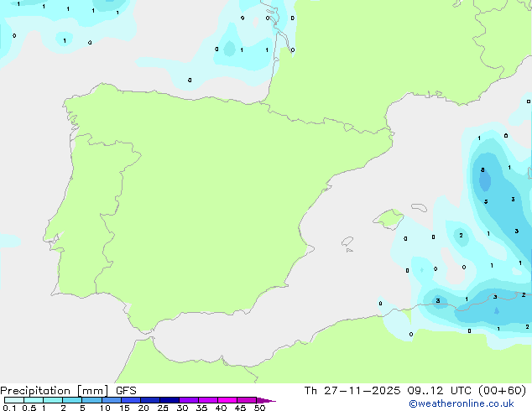
Task: Click the 'Precipitation [mm]' title text
Action: (55, 391)
